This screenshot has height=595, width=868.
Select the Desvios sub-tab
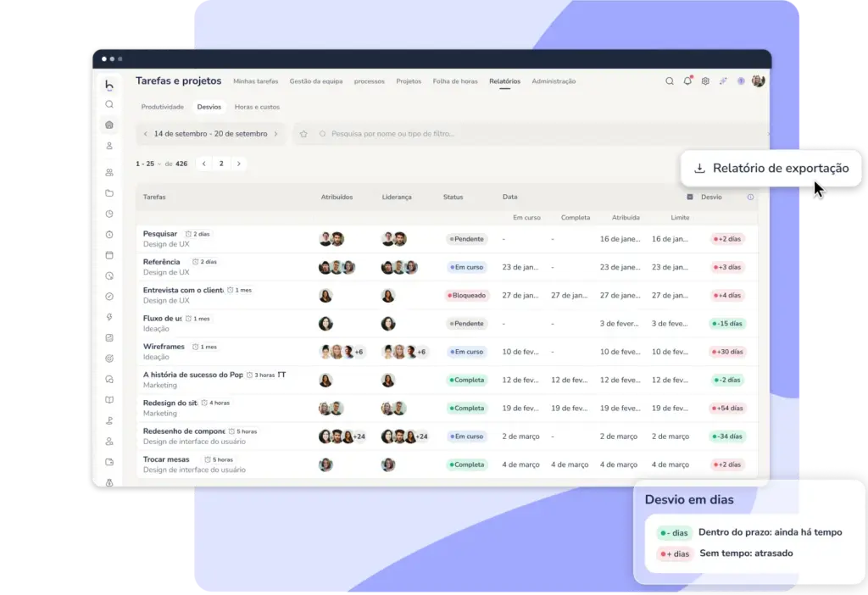tap(209, 107)
